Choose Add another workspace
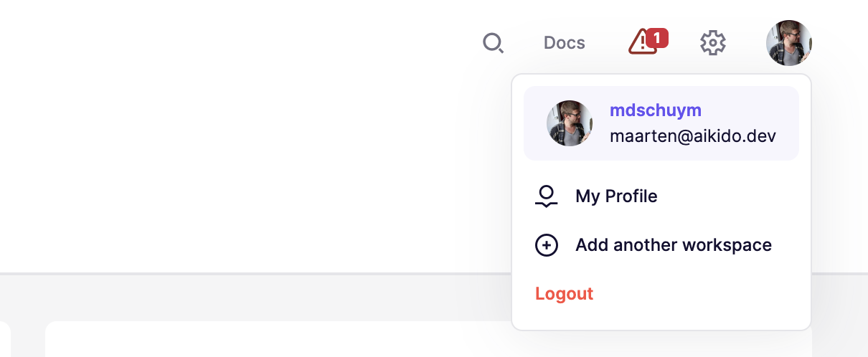 661,245
